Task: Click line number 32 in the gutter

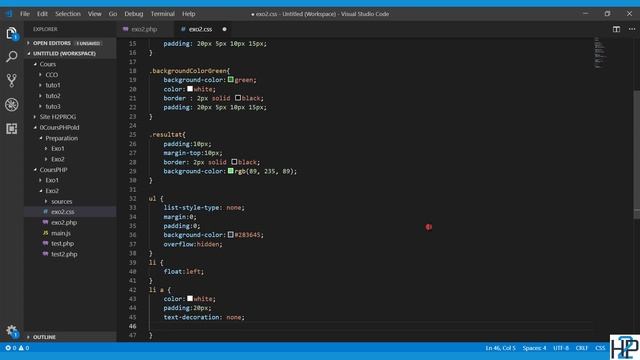Action: click(x=132, y=198)
